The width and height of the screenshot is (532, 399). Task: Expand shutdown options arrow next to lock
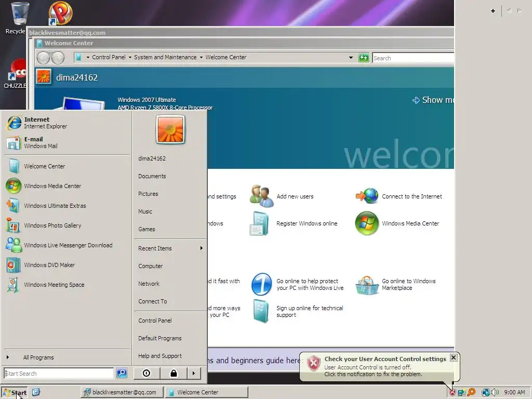(x=194, y=373)
